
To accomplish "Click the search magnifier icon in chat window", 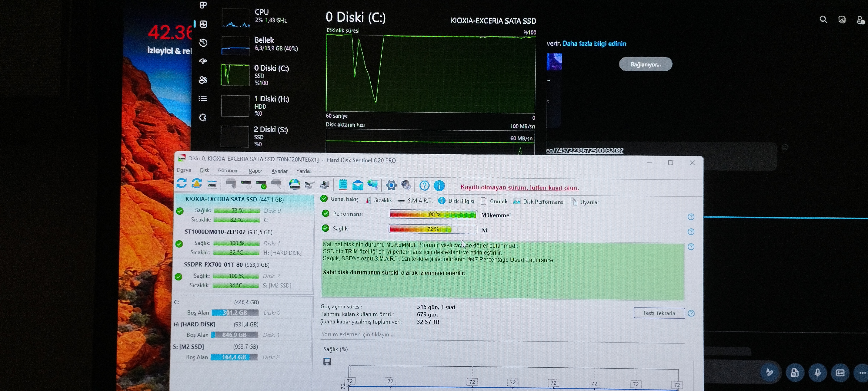I will coord(823,20).
